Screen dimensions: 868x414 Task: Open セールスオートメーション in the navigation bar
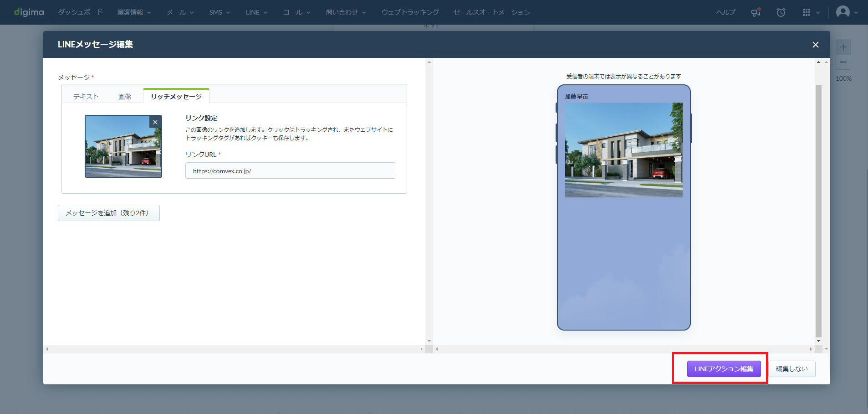pos(492,12)
